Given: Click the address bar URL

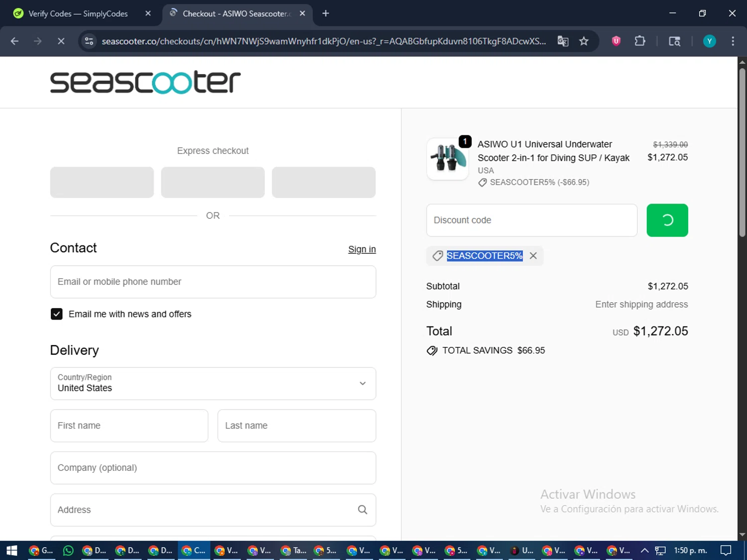Looking at the screenshot, I should click(x=324, y=41).
